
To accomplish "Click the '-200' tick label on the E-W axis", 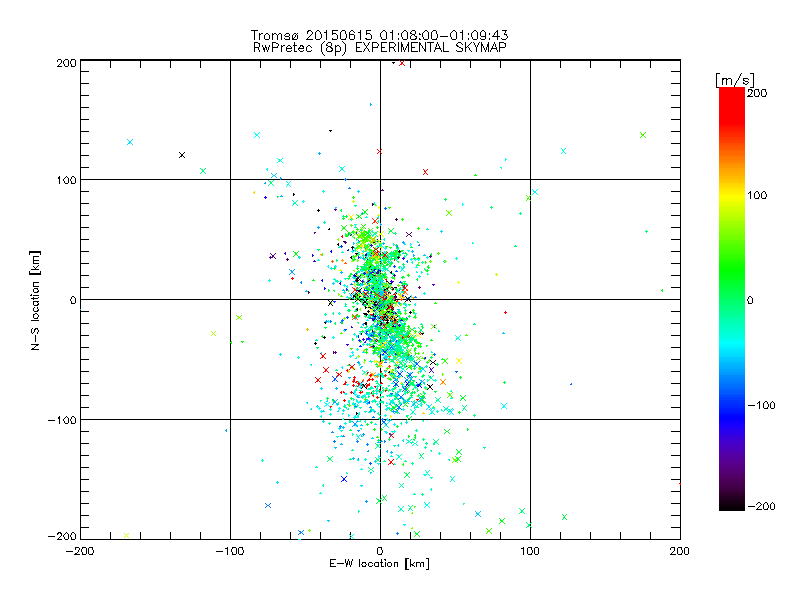I will tap(81, 551).
